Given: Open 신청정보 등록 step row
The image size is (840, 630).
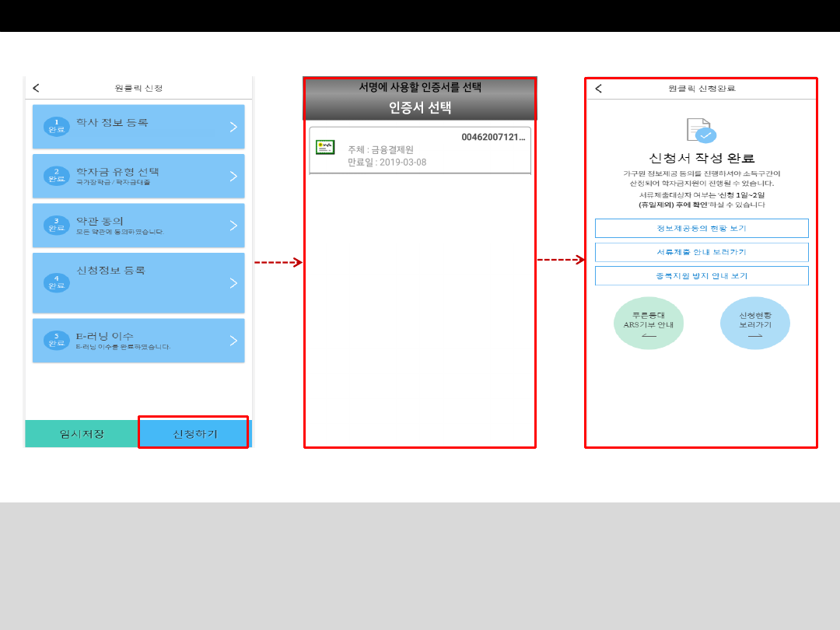Looking at the screenshot, I should 138,283.
